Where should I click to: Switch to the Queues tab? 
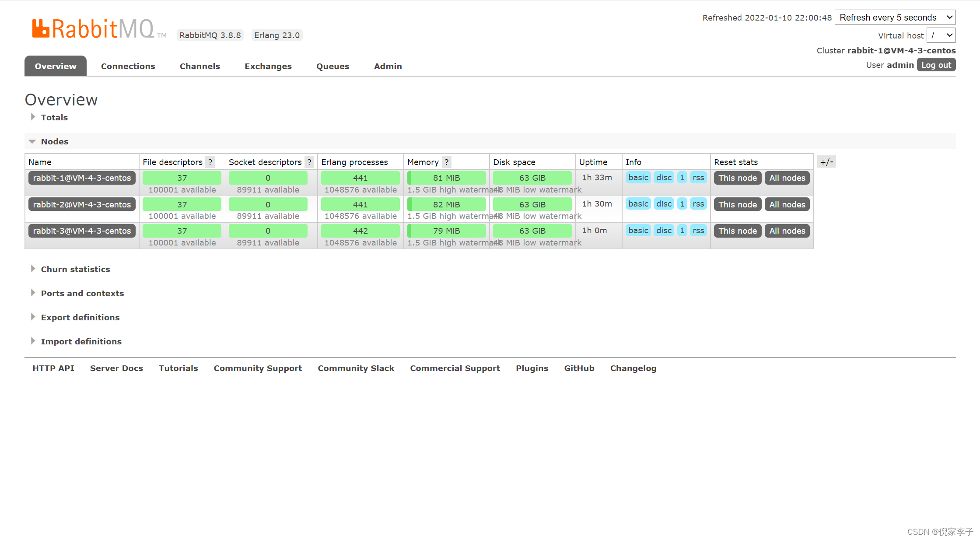click(x=332, y=66)
